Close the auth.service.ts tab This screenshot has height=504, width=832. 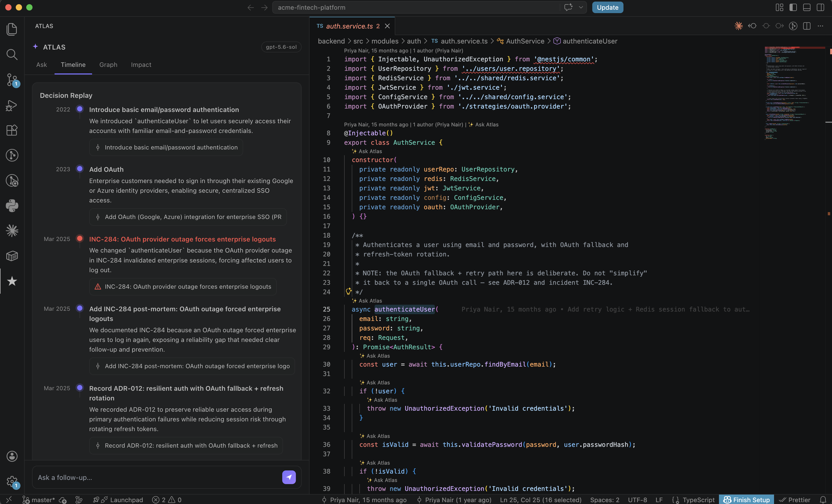coord(387,26)
